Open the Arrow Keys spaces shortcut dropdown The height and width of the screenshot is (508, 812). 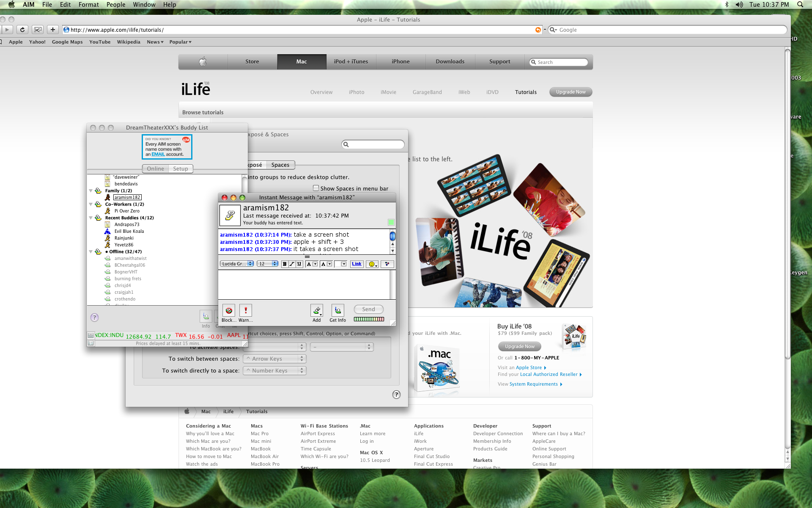click(x=274, y=359)
